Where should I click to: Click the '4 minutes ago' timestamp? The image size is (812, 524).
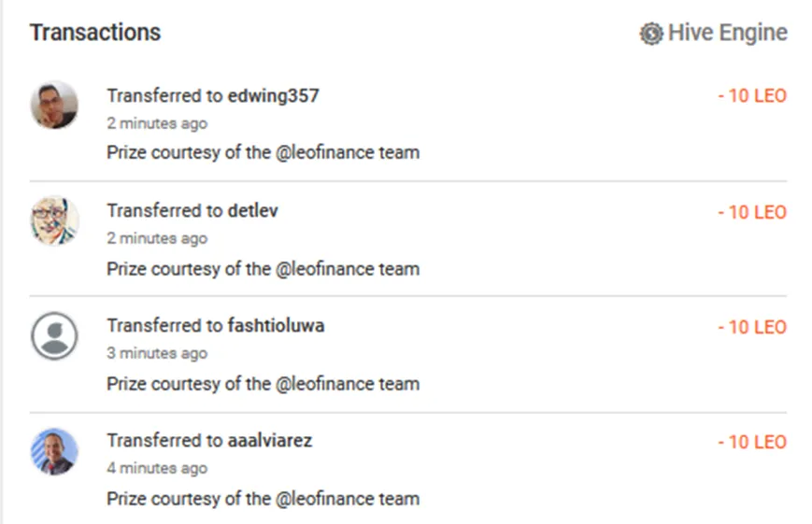[x=157, y=468]
